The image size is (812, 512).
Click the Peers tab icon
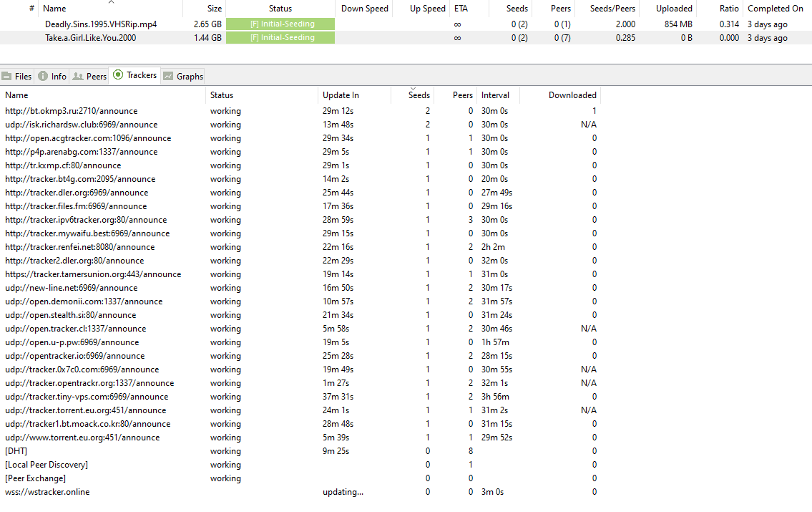78,76
